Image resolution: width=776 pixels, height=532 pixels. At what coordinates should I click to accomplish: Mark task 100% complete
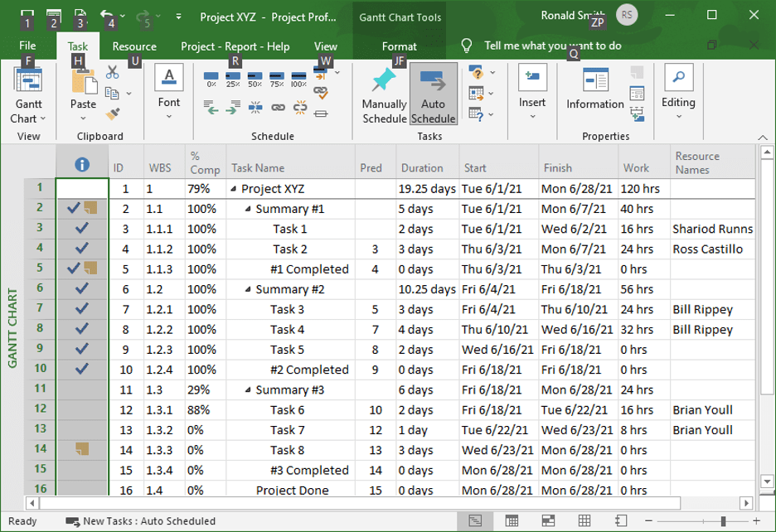click(x=298, y=80)
